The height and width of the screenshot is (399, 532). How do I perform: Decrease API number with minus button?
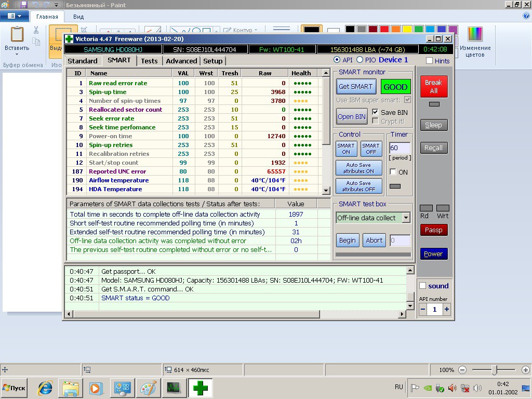point(423,309)
